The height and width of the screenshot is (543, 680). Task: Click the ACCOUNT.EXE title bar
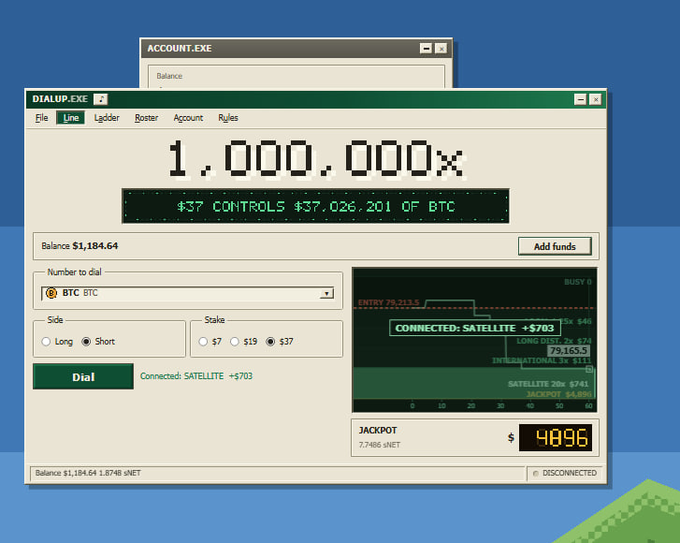tap(296, 49)
